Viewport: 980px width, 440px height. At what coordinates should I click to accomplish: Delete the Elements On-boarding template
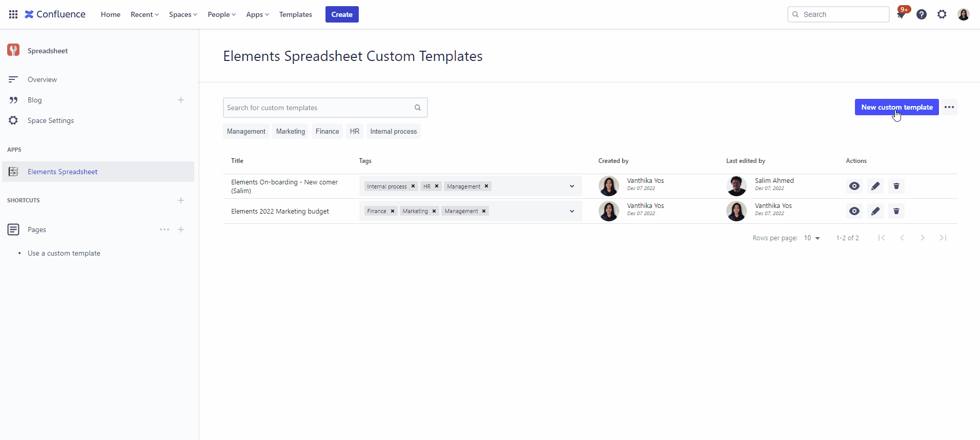tap(896, 186)
